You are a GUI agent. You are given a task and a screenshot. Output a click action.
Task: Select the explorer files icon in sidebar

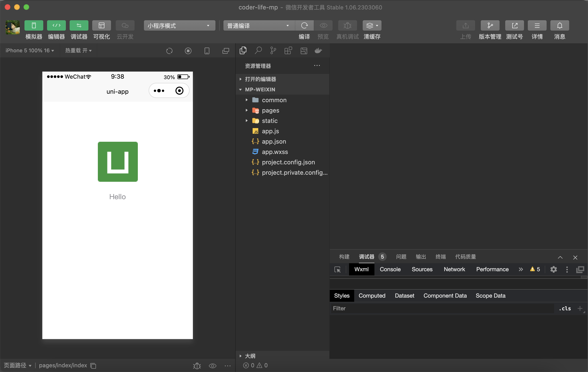tap(243, 50)
